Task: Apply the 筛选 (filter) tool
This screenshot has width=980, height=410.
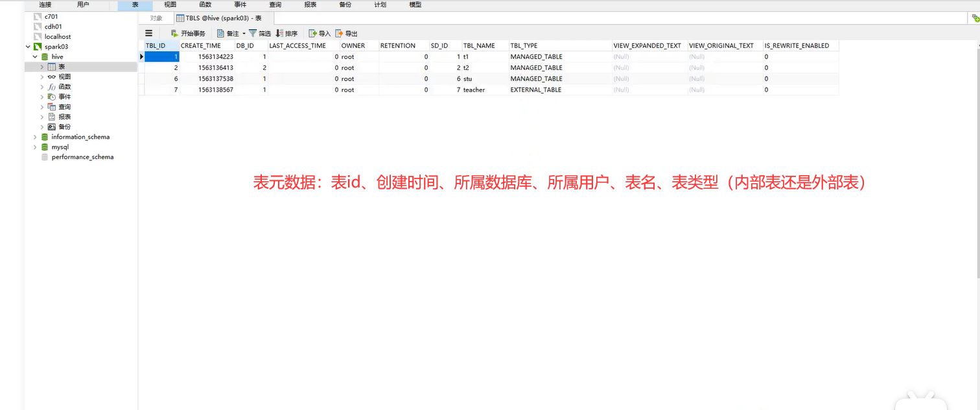Action: [x=259, y=33]
